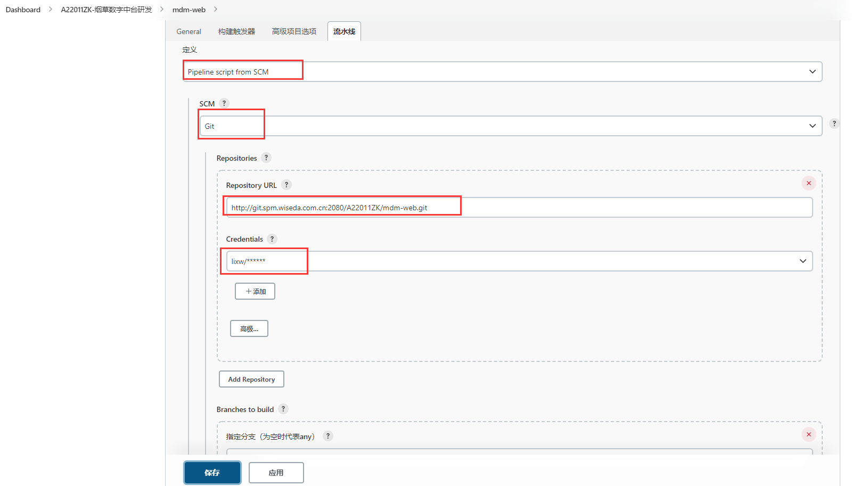This screenshot has width=868, height=486.
Task: Click the 添加 credentials button
Action: coord(255,291)
